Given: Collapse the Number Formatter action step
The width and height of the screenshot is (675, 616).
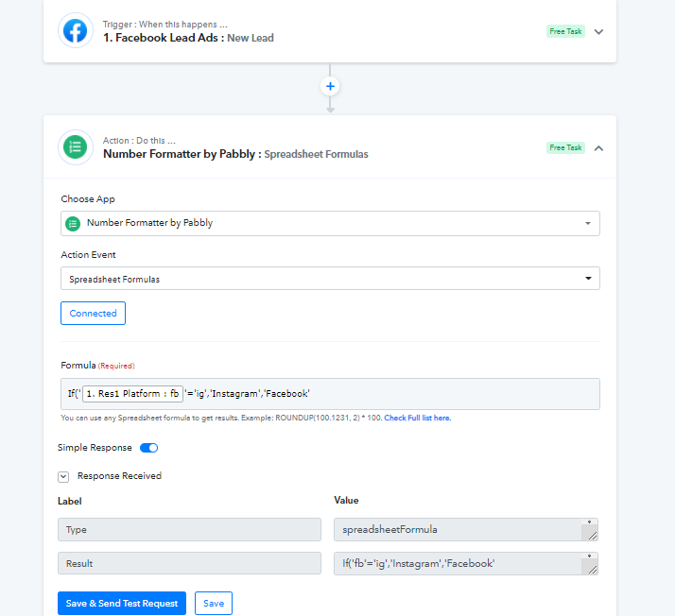Looking at the screenshot, I should (x=598, y=148).
